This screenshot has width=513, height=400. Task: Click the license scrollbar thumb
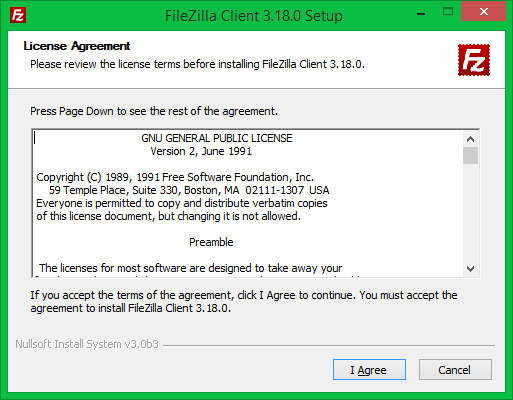[470, 155]
